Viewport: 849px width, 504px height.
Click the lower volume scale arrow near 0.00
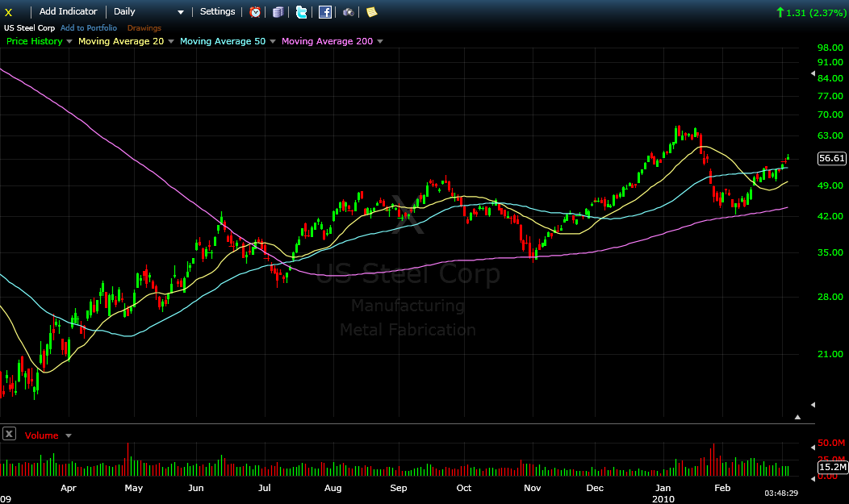coord(813,478)
